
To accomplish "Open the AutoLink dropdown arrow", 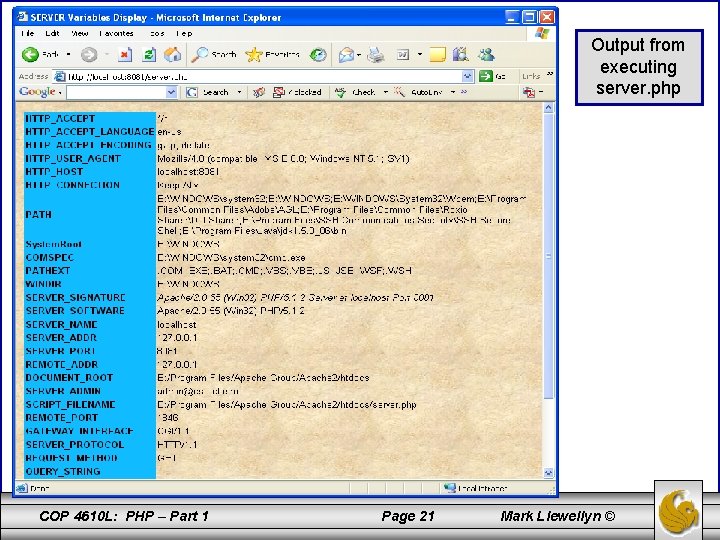I will coord(453,92).
